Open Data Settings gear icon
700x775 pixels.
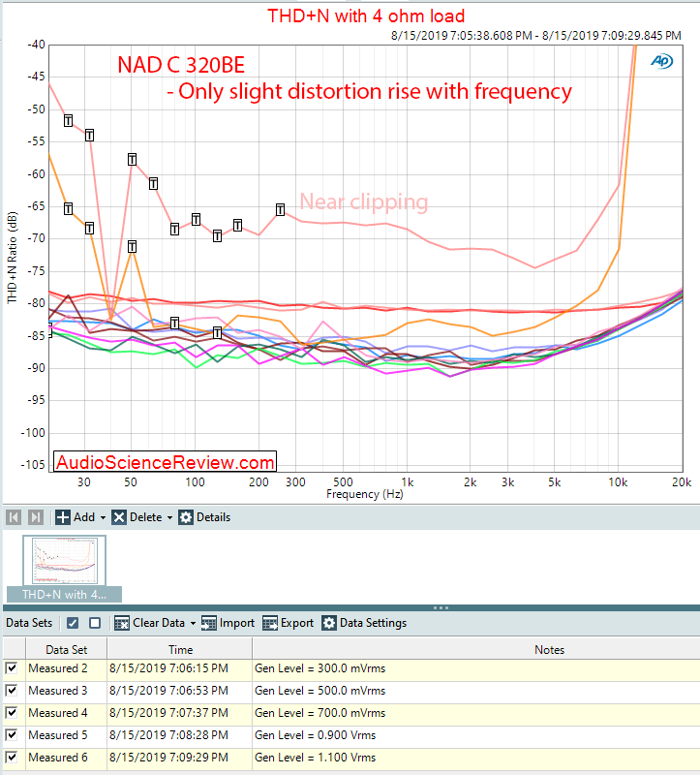point(329,623)
